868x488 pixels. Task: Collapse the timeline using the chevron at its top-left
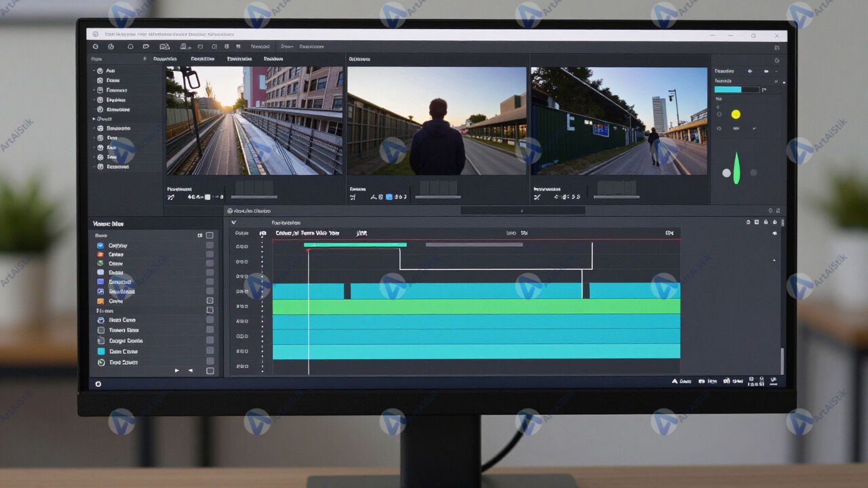click(x=234, y=222)
